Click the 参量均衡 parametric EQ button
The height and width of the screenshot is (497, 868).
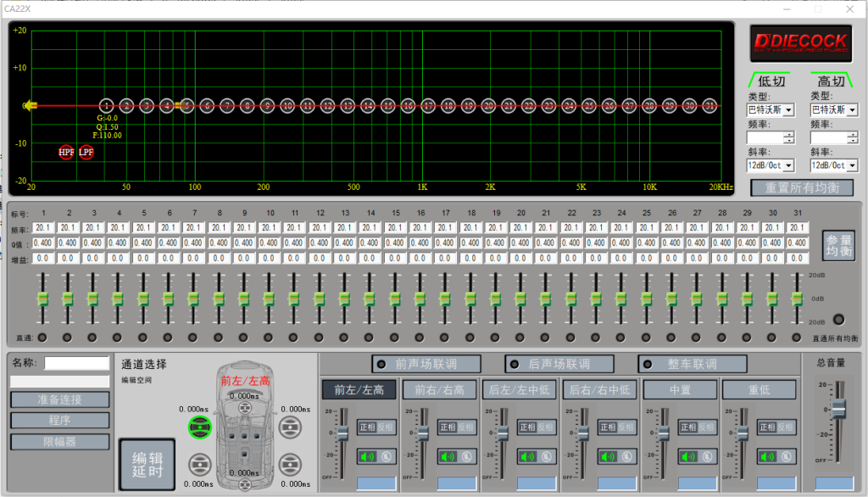838,245
